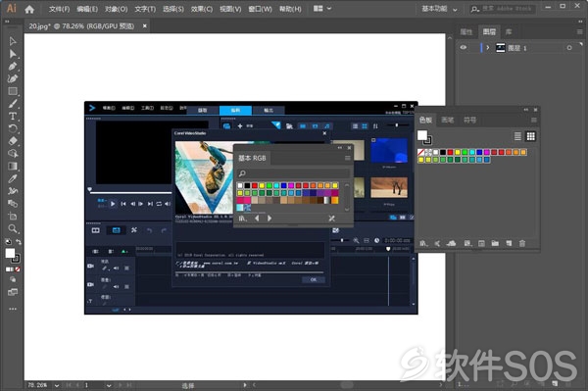Select the Paintbrush tool

pyautogui.click(x=13, y=104)
